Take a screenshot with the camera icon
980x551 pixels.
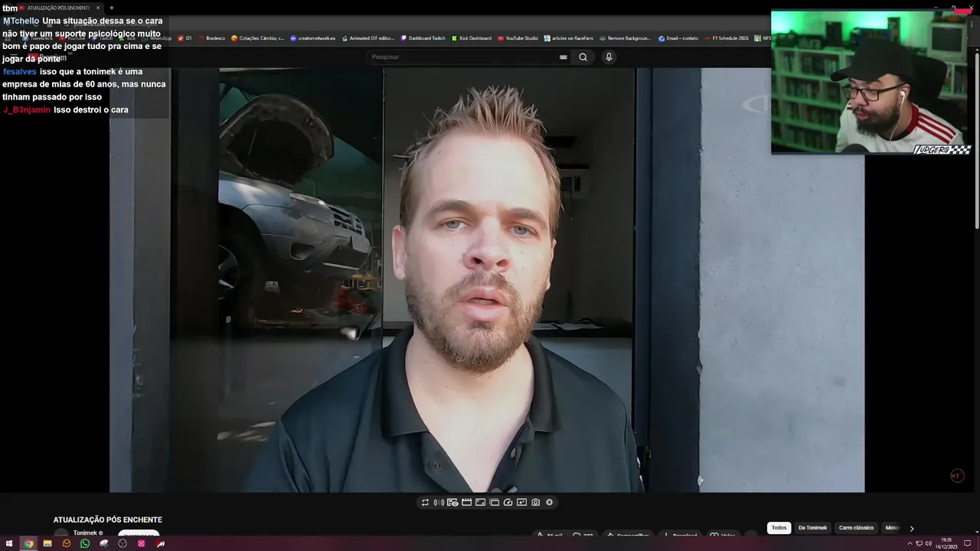(535, 502)
